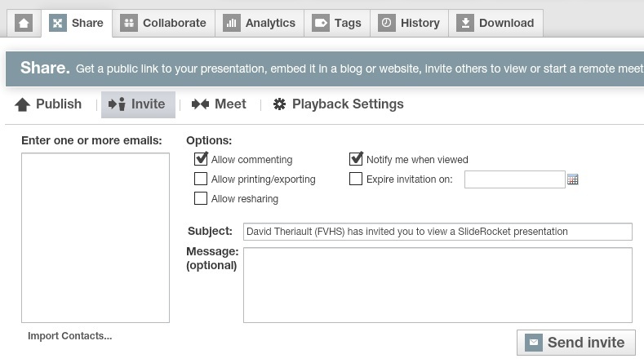The height and width of the screenshot is (363, 644).
Task: Enable the Allow resharing checkbox
Action: pyautogui.click(x=201, y=198)
